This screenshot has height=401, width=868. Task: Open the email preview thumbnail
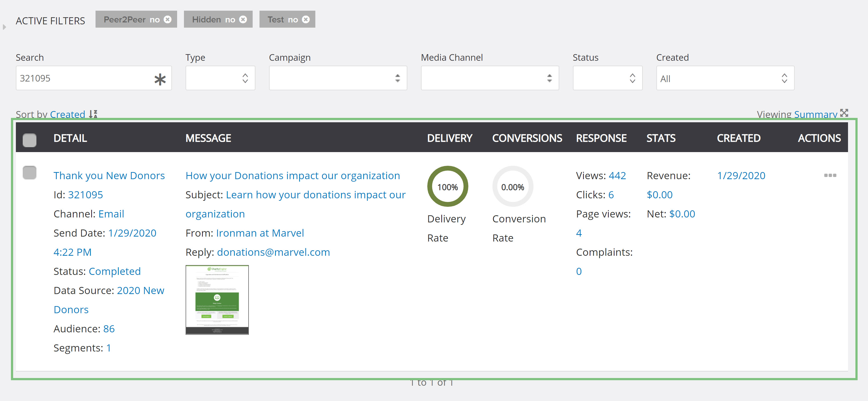217,300
